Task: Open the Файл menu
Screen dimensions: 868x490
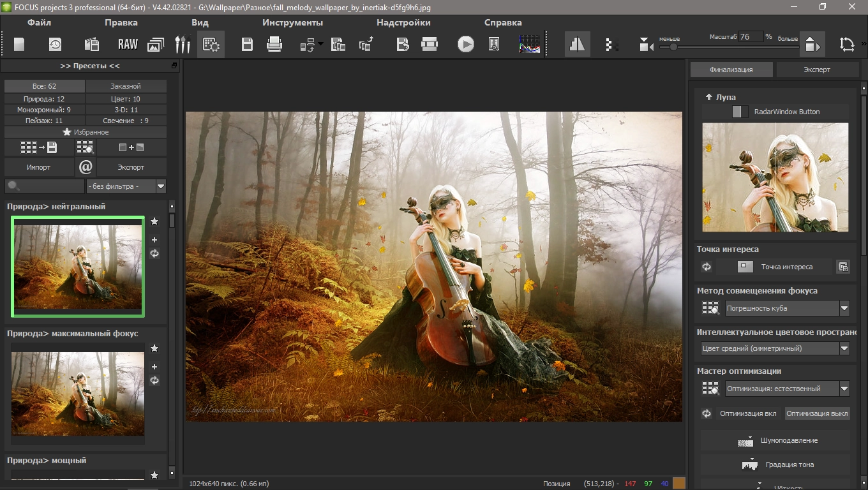Action: 39,22
